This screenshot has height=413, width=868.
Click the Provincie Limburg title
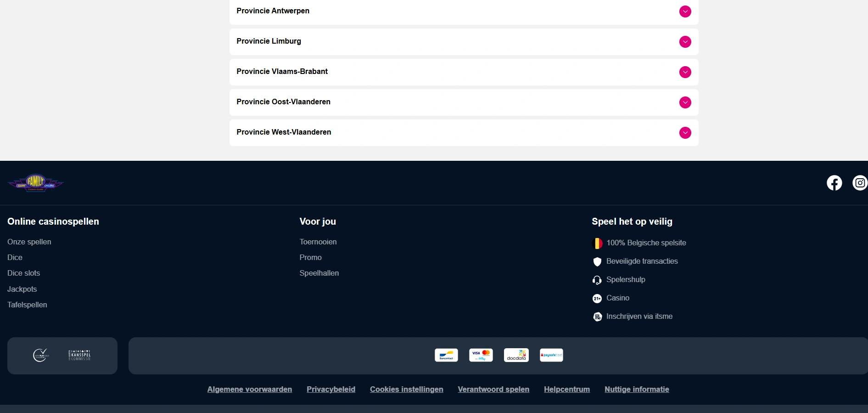(x=269, y=41)
